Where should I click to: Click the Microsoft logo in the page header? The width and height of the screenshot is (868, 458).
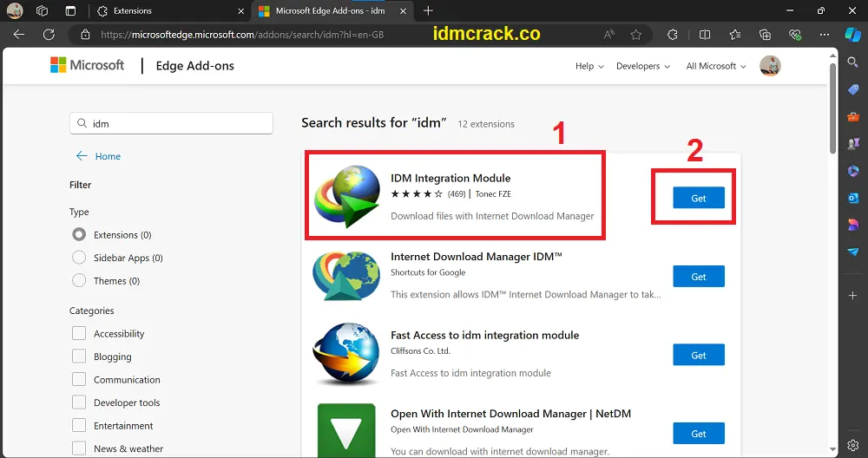pos(87,65)
